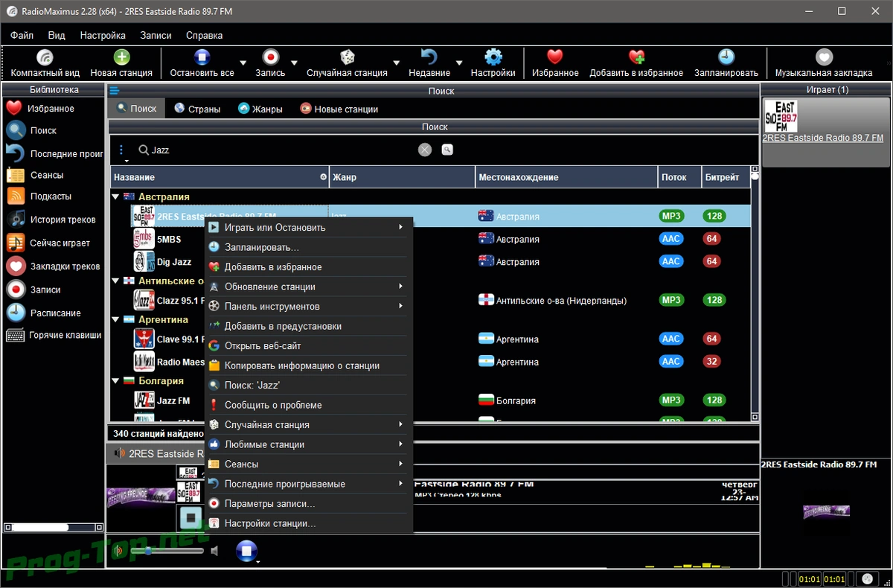
Task: Open the Вид menu
Action: click(57, 35)
